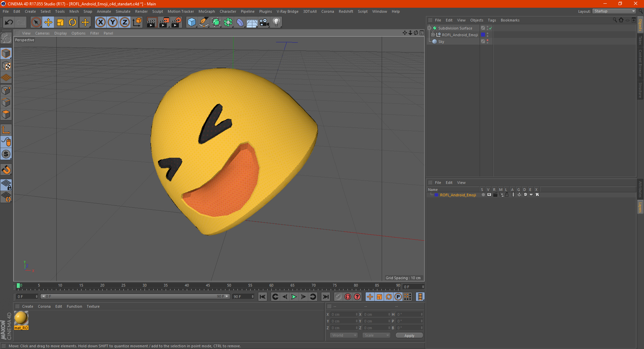Select Points mode in left sidebar
Screen dimensions: 644x349
[x=6, y=90]
